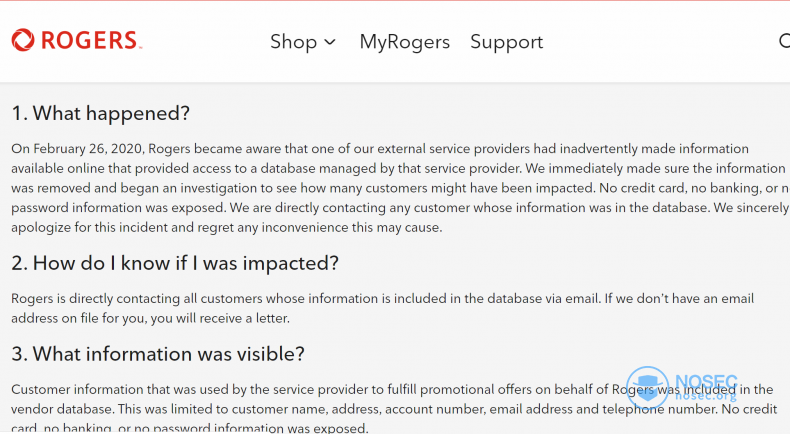Select the "3. What information was visible?" heading
The height and width of the screenshot is (434, 790).
(x=158, y=354)
